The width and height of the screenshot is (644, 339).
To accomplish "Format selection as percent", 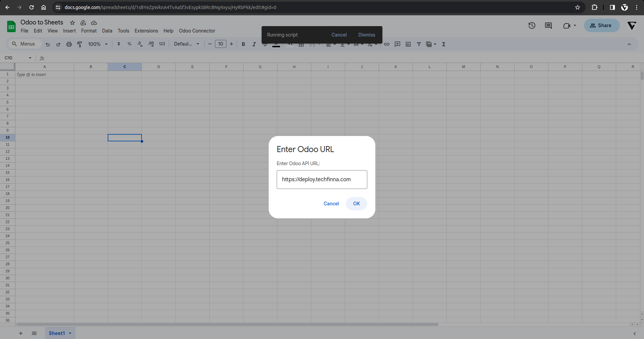I will pos(129,44).
